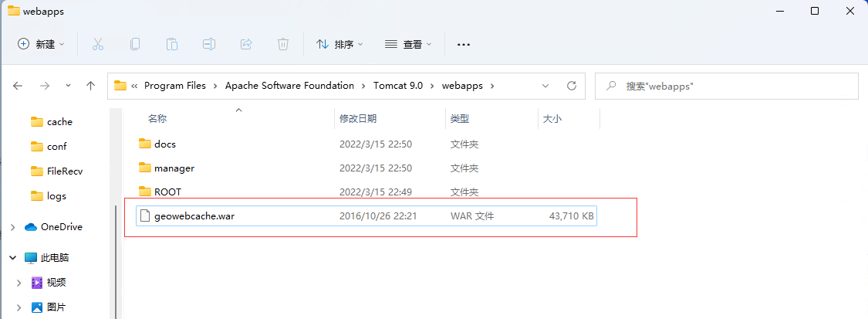Screen dimensions: 868x319
Task: Open the three-dot more options menu
Action: pyautogui.click(x=464, y=45)
